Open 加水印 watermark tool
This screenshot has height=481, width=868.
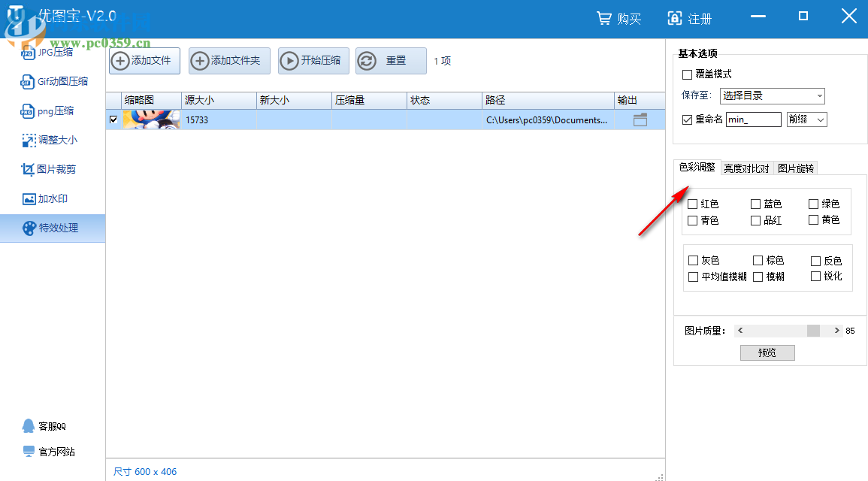45,198
